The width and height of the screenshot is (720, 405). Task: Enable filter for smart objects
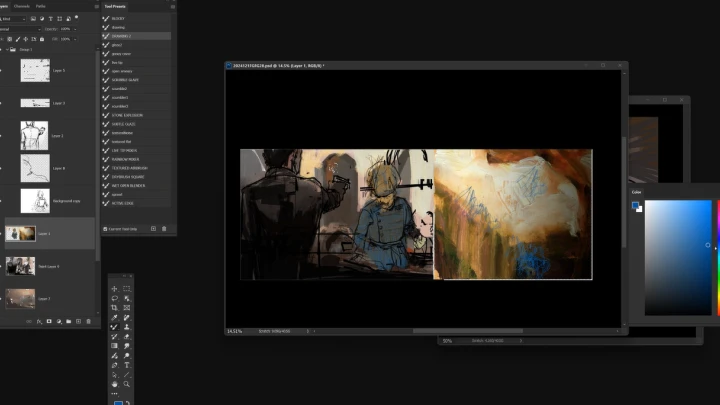[68, 19]
